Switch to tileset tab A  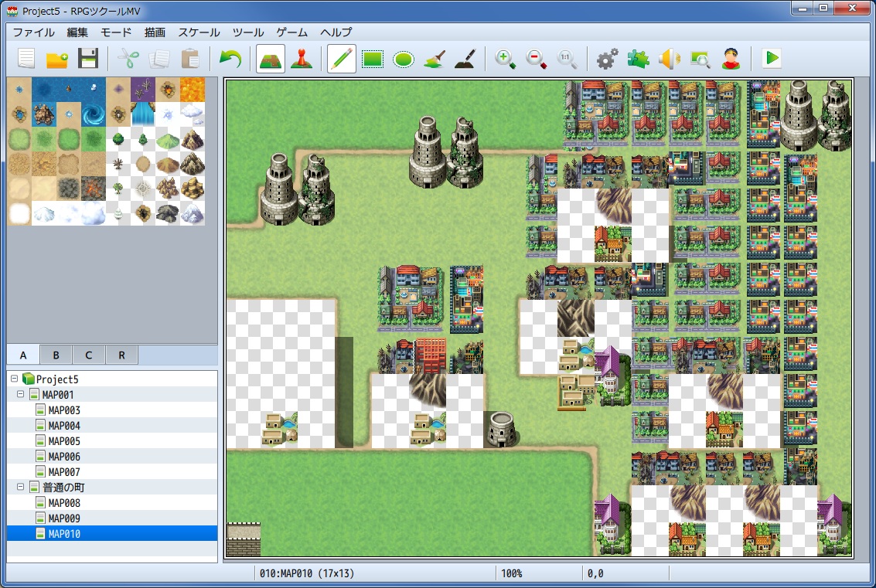tap(23, 355)
